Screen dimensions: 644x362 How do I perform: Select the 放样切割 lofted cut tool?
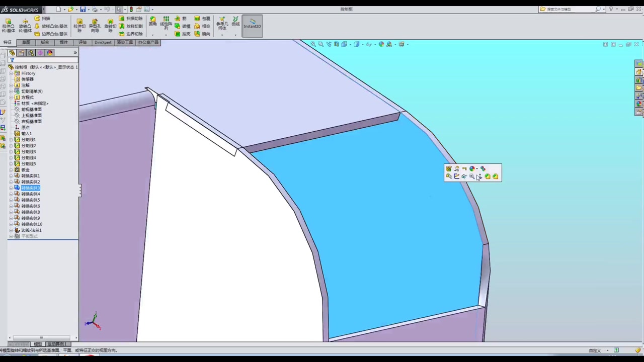pos(131,26)
